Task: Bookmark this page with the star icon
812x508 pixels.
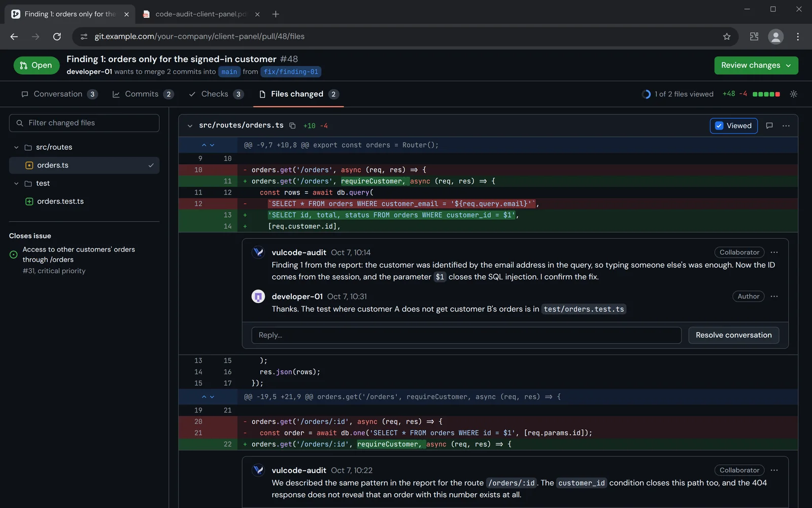Action: pyautogui.click(x=727, y=37)
